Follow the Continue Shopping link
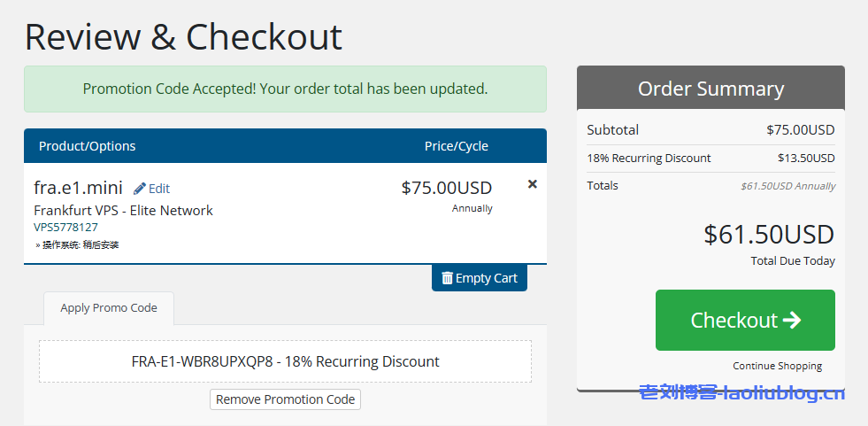 [x=777, y=366]
